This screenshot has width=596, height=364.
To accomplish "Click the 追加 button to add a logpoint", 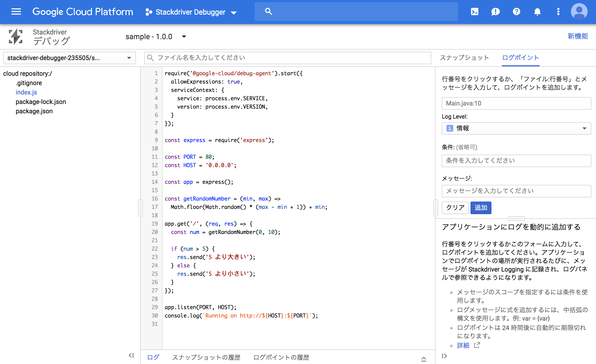I will pos(481,208).
